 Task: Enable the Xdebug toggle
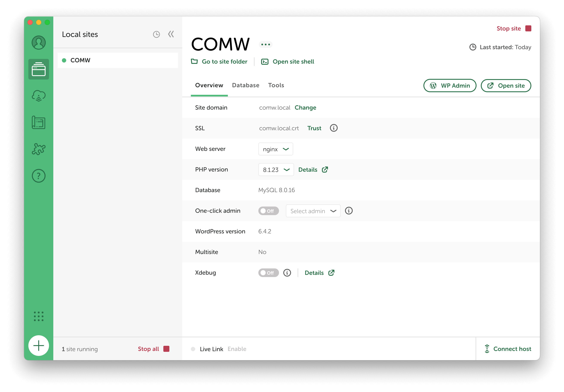coord(268,273)
